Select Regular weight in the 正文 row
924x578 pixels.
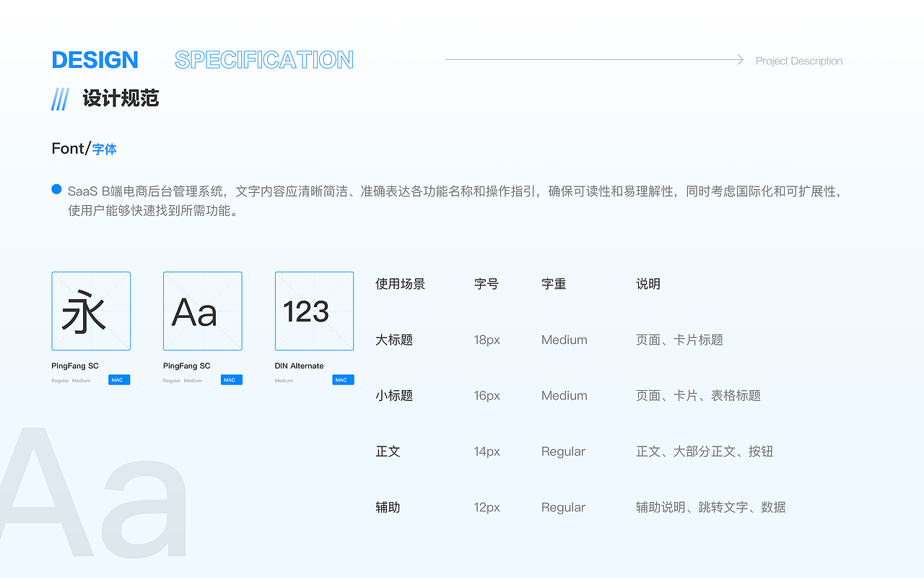click(563, 452)
